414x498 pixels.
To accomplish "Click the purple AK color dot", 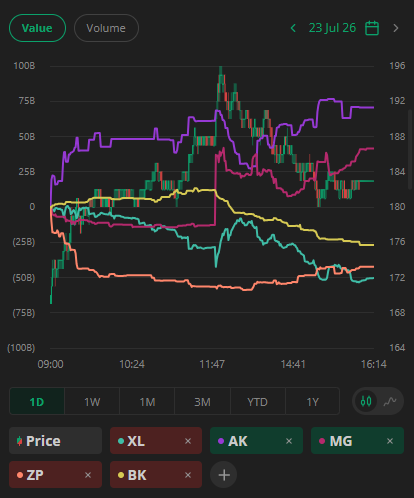I will 221,441.
